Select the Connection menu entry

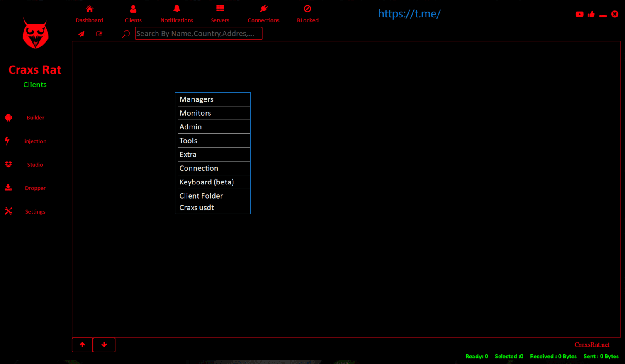click(213, 168)
